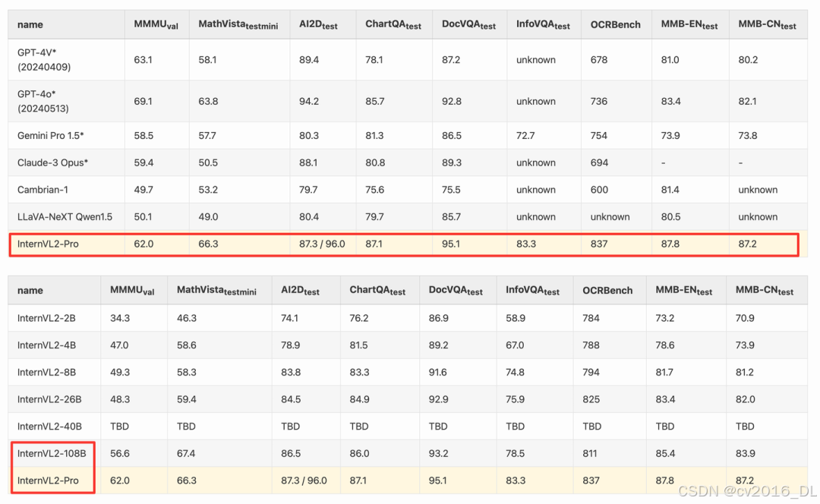Select "87.3 / 96.0" in the top table
This screenshot has height=504, width=820.
322,244
